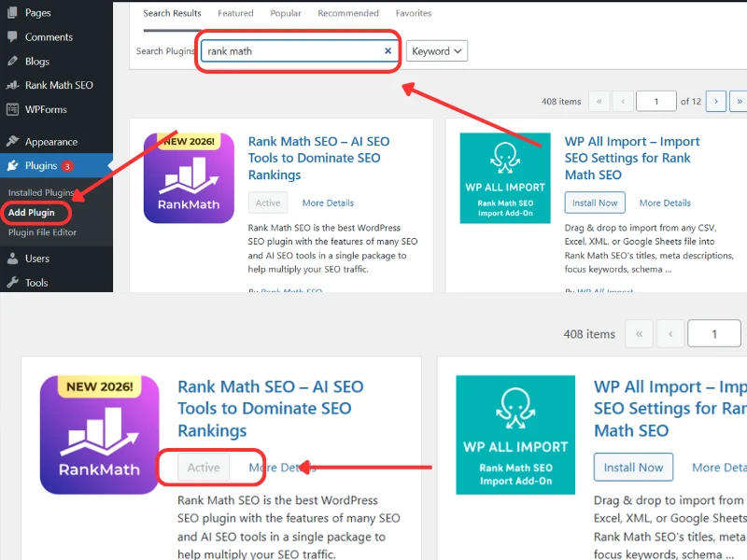Viewport: 747px width, 560px height.
Task: Go to Appearance via the paintbrush icon
Action: coord(12,142)
